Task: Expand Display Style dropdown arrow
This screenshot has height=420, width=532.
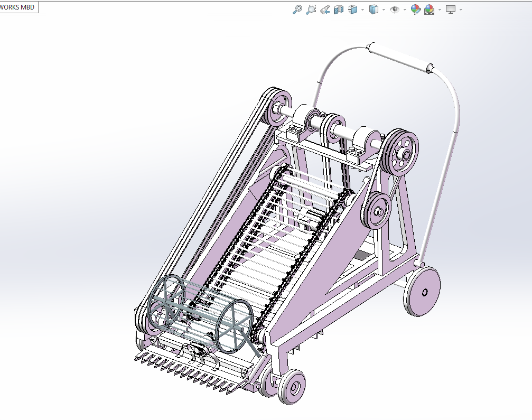Action: (384, 10)
